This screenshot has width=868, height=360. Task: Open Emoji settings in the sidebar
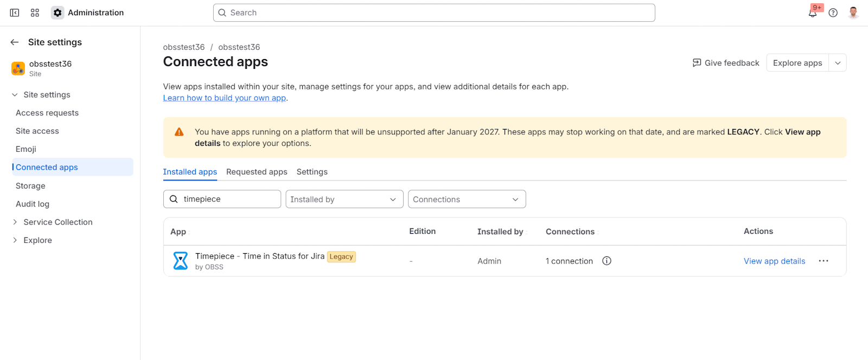(26, 149)
